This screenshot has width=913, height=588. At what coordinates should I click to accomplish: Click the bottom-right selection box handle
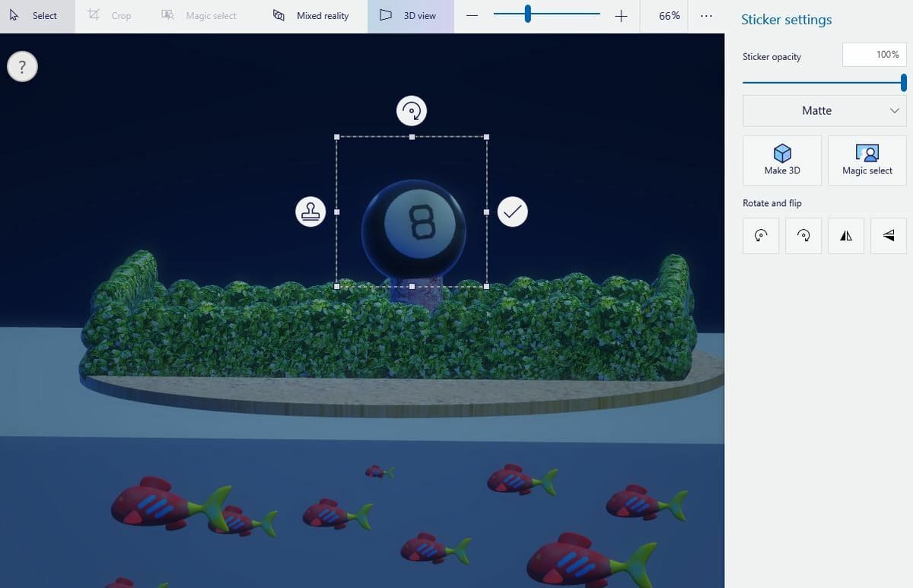486,287
